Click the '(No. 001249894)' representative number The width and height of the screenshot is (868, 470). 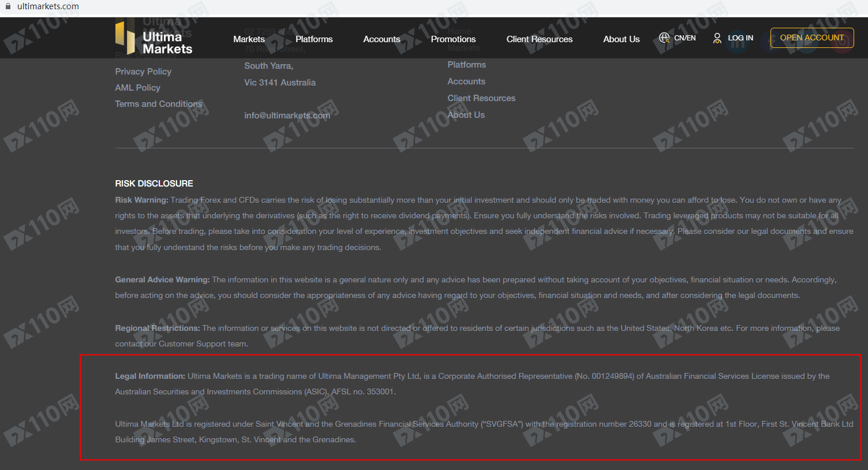(x=604, y=376)
